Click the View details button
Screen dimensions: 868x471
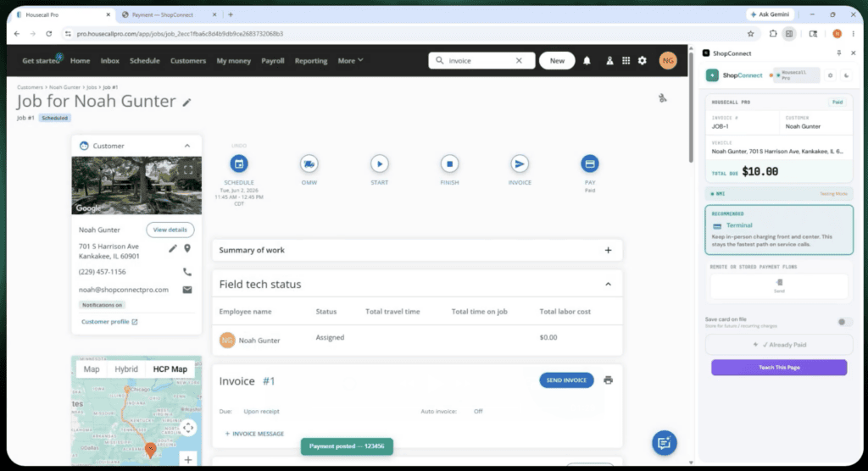[170, 230]
